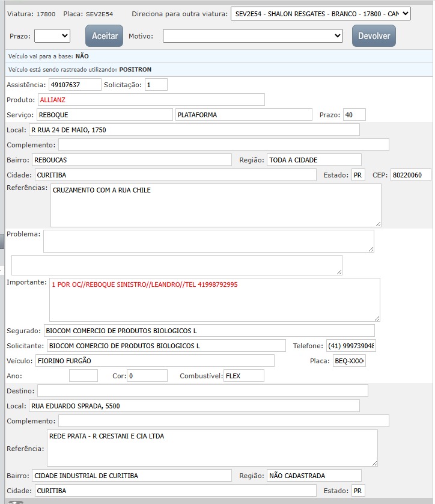Focus the PLATAFORMA service field
The image size is (435, 504).
click(243, 115)
